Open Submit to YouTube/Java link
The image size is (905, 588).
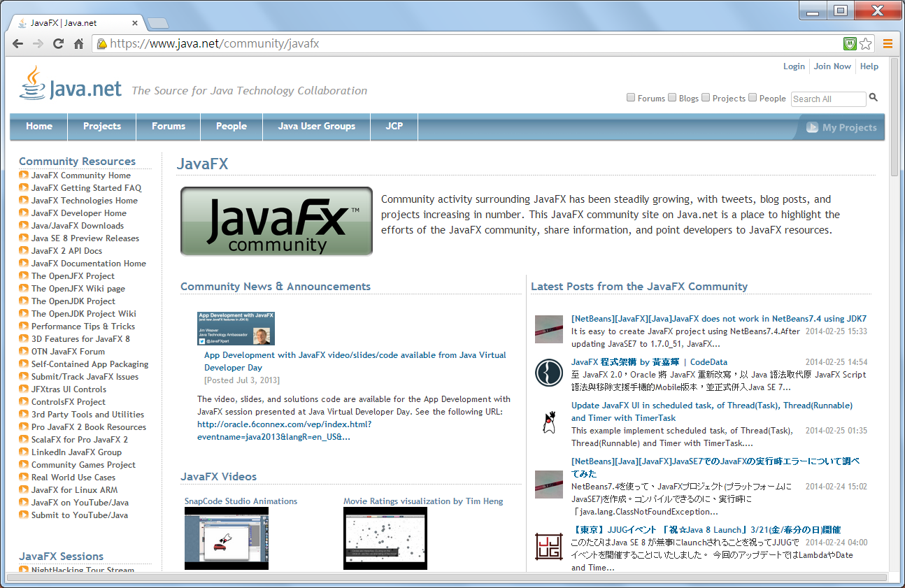pyautogui.click(x=80, y=515)
